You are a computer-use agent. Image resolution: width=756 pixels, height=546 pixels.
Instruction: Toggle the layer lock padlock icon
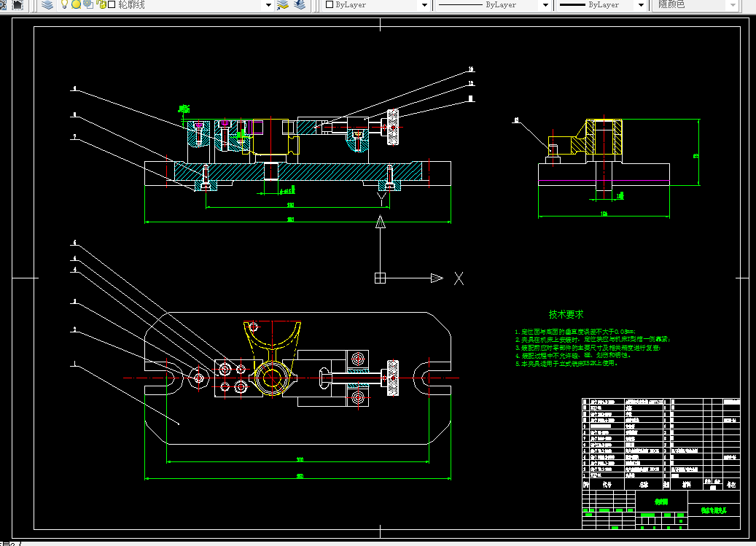(x=102, y=4)
